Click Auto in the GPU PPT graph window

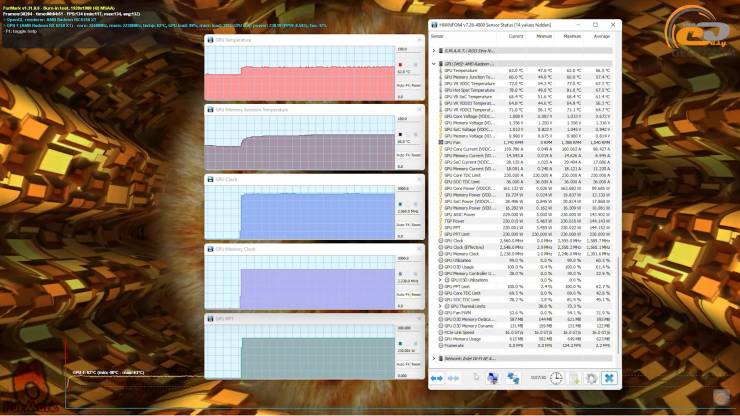[x=400, y=364]
